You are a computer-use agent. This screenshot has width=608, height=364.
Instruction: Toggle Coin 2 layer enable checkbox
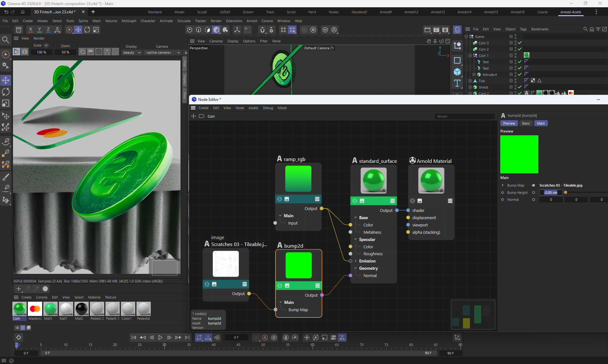click(511, 49)
